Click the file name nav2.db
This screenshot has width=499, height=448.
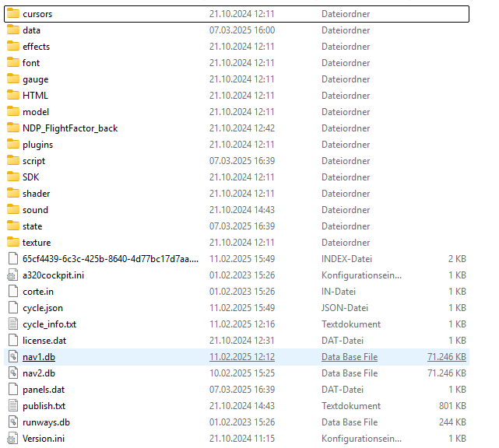pyautogui.click(x=39, y=373)
